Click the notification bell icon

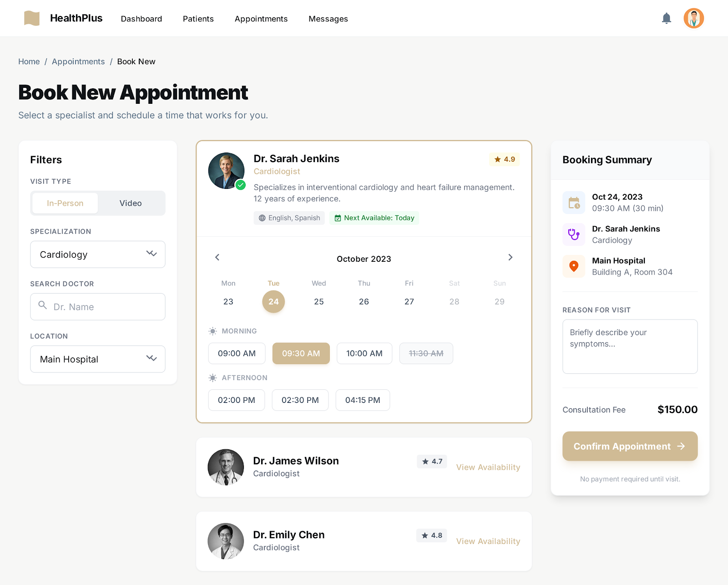coord(666,18)
